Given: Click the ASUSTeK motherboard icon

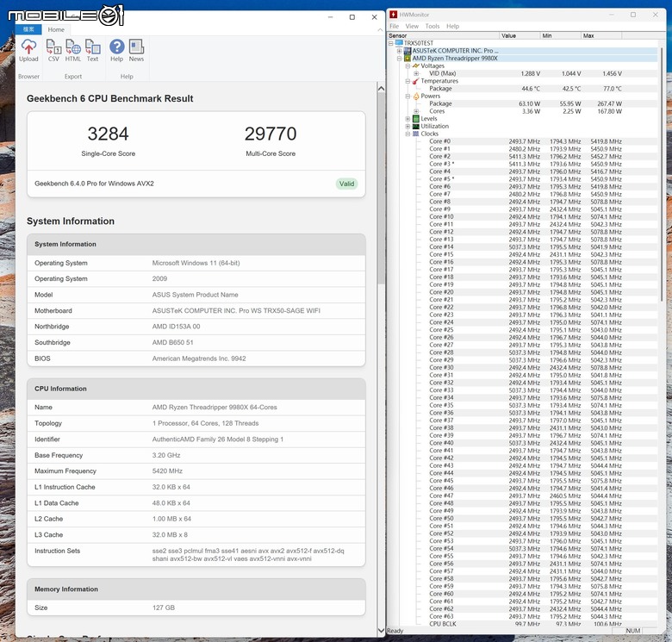Looking at the screenshot, I should pyautogui.click(x=408, y=51).
